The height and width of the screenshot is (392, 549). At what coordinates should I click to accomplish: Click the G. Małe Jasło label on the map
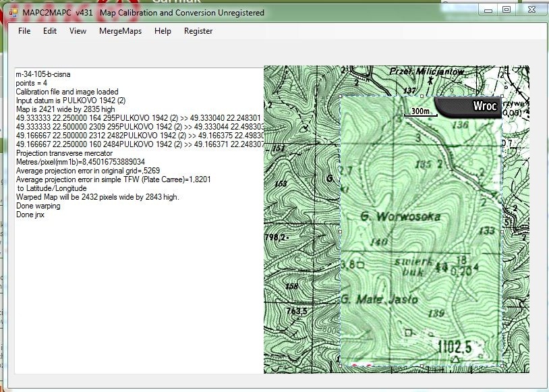coord(380,299)
